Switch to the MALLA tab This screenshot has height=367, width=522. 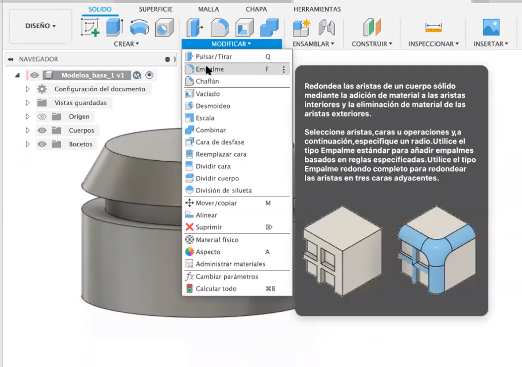(x=209, y=9)
